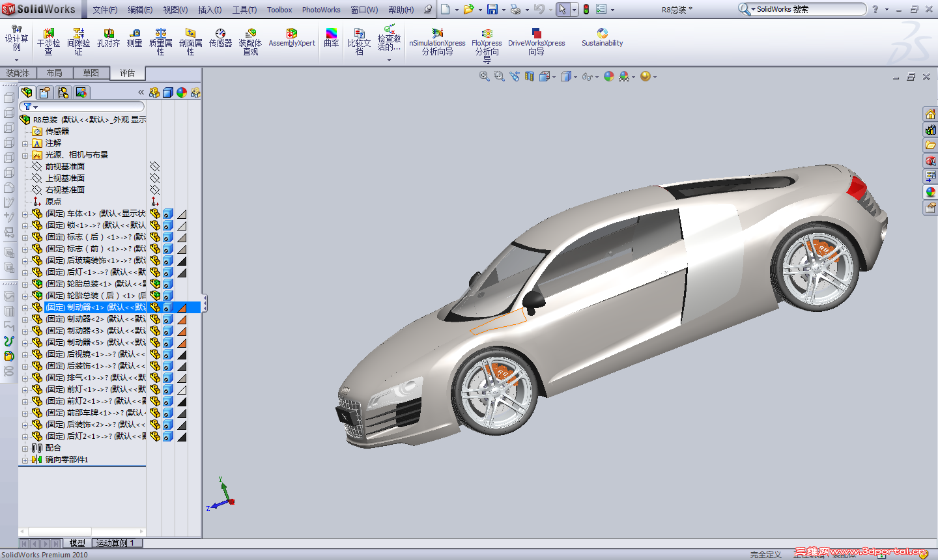The image size is (938, 560).
Task: Zoom to fit the model in the viewport
Action: [484, 76]
